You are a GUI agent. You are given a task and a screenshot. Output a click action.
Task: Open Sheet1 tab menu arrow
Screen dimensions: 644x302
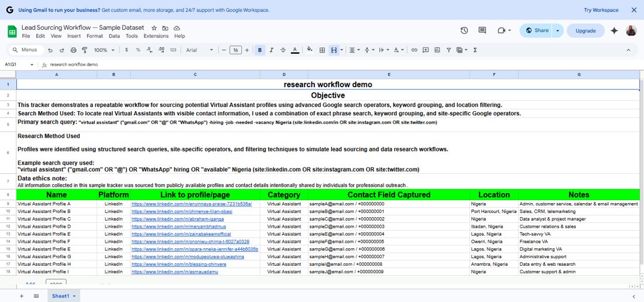pos(74,296)
